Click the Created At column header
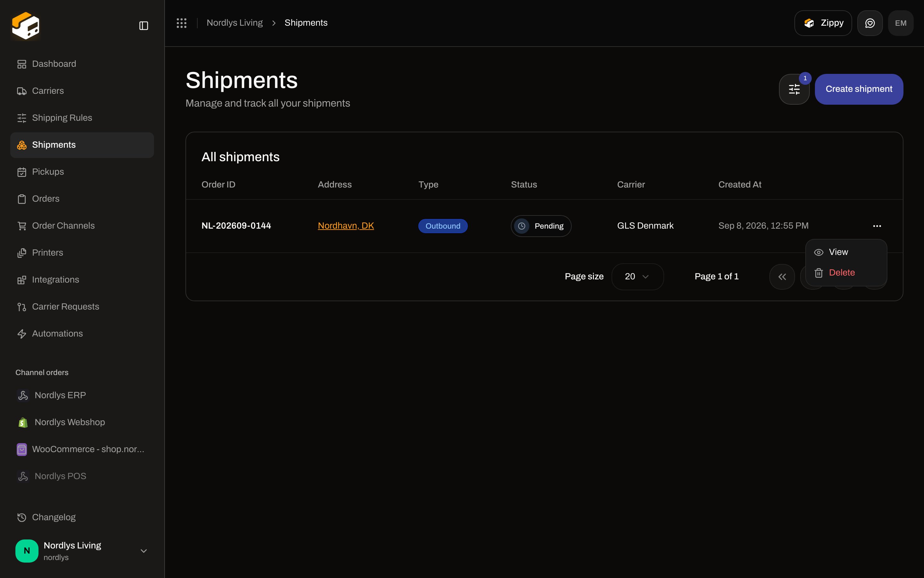This screenshot has width=924, height=578. click(x=740, y=185)
